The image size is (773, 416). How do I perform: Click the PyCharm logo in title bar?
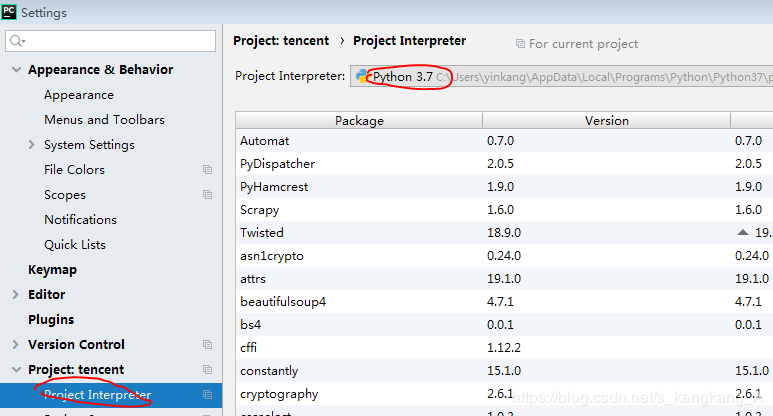(10, 12)
